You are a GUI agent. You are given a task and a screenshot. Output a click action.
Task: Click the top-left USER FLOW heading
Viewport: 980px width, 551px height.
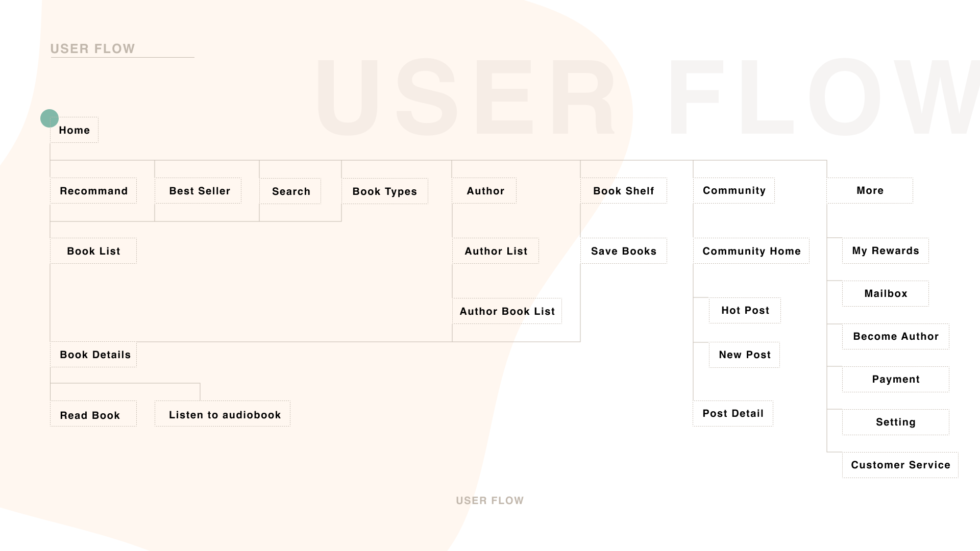[93, 49]
